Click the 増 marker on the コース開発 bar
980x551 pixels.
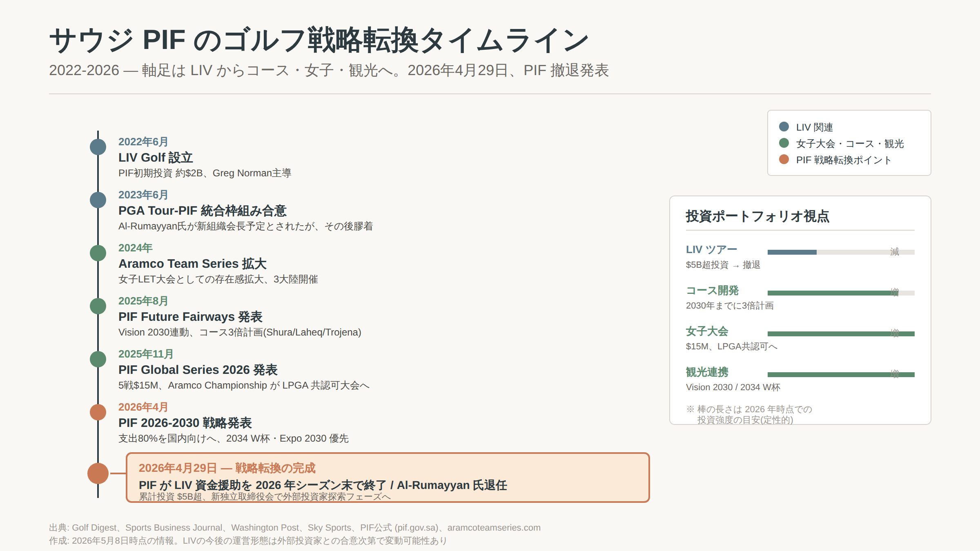click(x=895, y=292)
